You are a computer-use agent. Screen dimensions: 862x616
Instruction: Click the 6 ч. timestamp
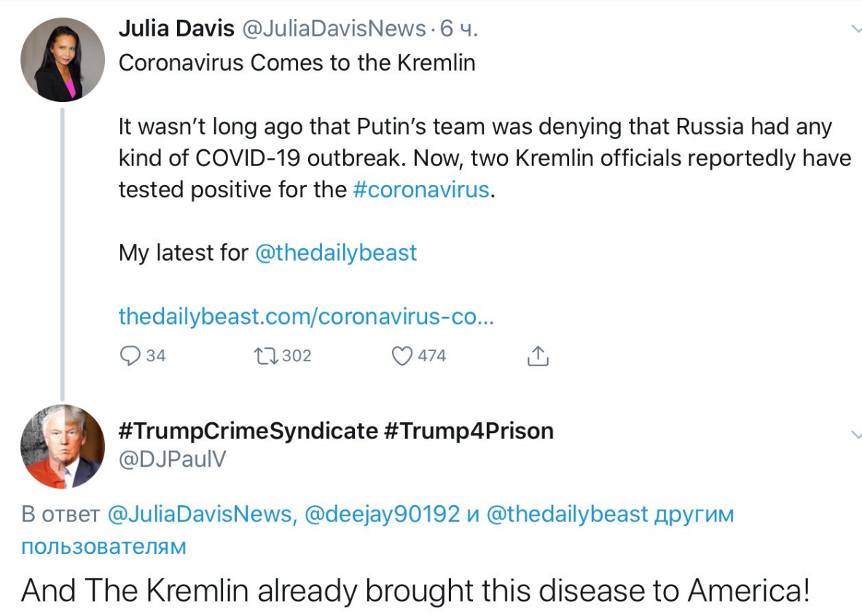click(x=460, y=28)
